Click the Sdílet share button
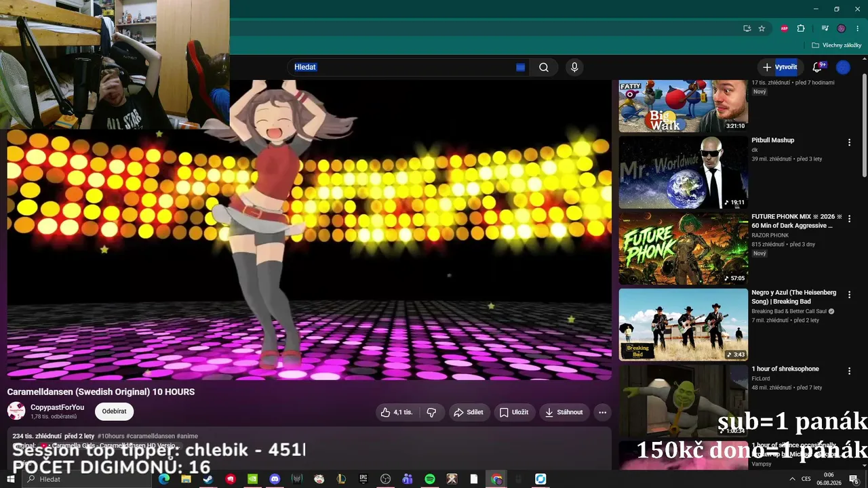 pyautogui.click(x=468, y=412)
